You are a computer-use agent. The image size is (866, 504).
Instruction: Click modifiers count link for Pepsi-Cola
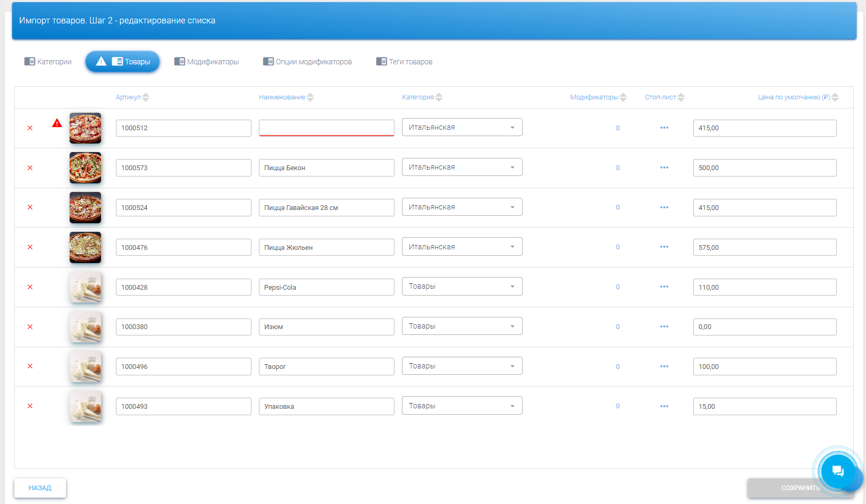coord(618,287)
